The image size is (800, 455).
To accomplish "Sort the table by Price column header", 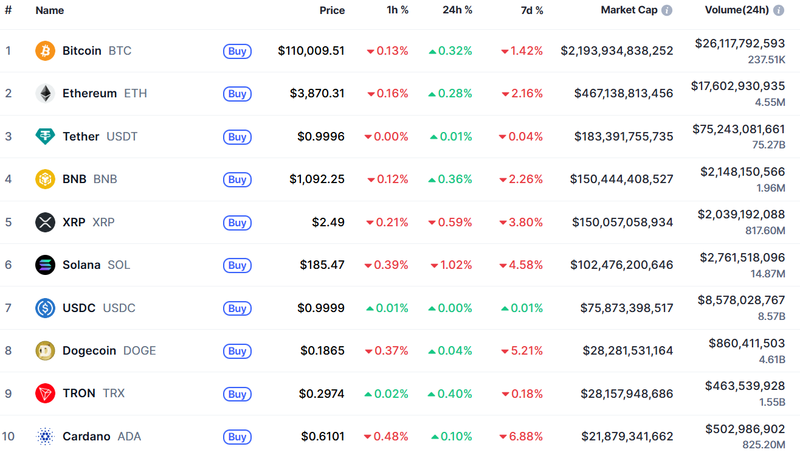I will 332,10.
